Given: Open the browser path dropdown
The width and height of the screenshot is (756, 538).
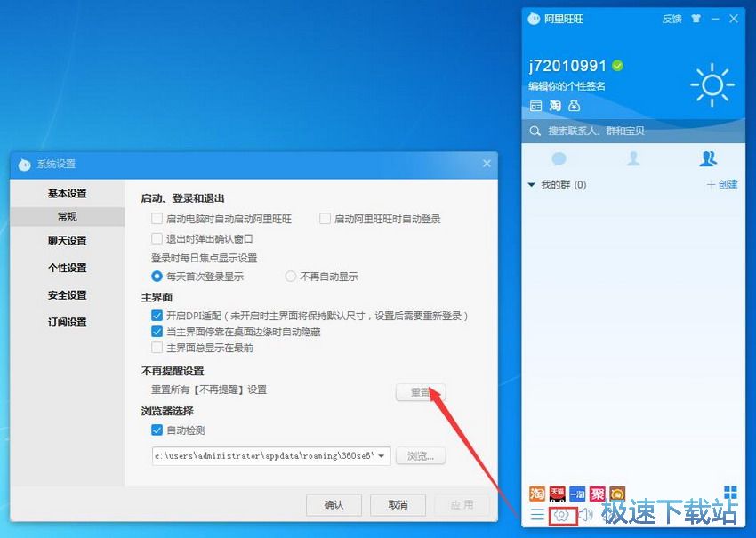Looking at the screenshot, I should (382, 455).
